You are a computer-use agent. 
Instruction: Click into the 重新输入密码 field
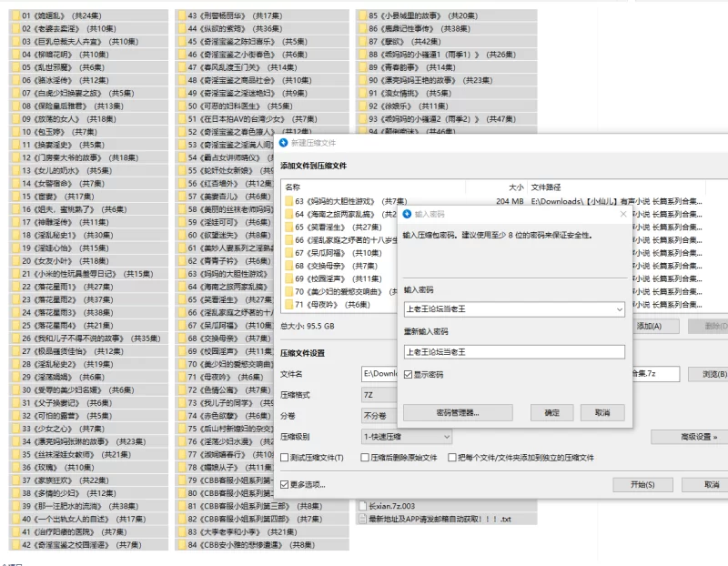coord(514,352)
